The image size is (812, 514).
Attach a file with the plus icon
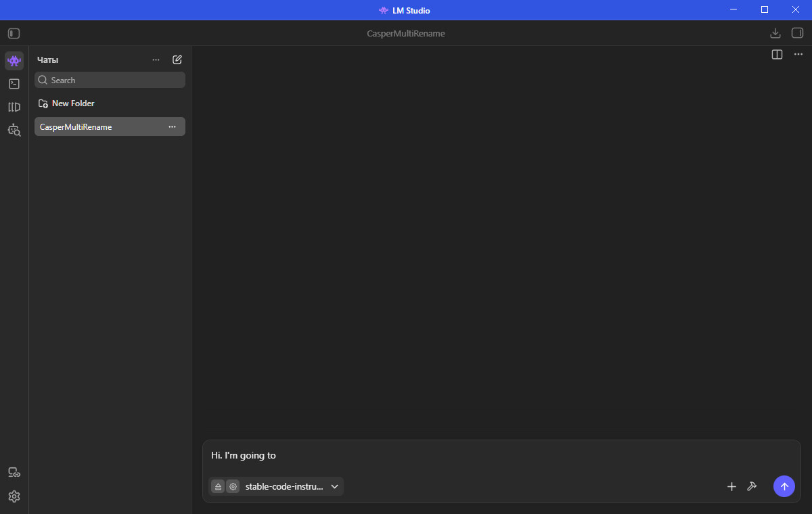[731, 486]
